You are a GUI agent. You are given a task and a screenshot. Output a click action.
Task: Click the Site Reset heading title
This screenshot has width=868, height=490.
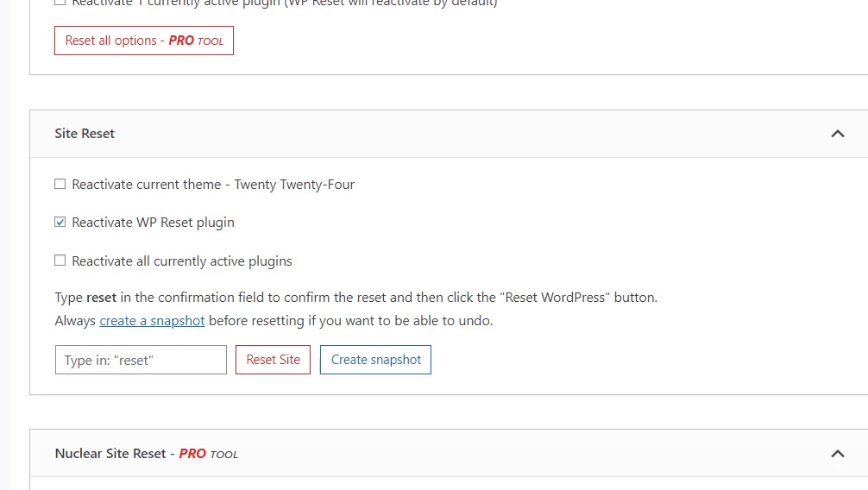(x=85, y=134)
